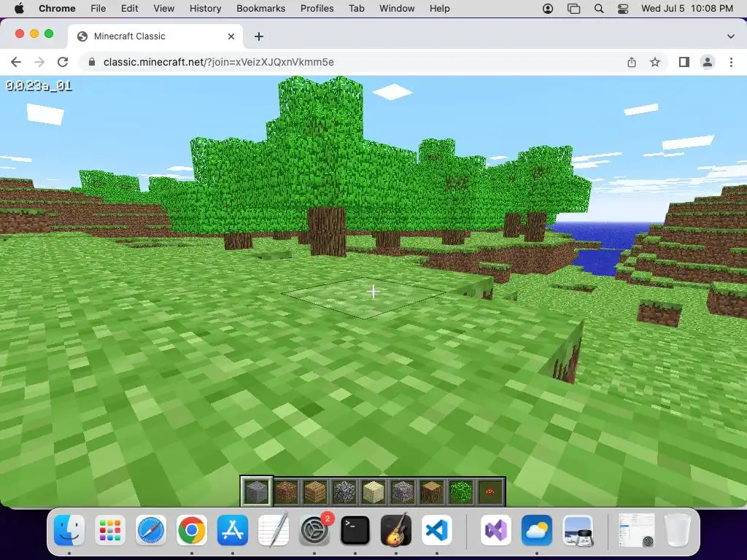747x560 pixels.
Task: Open Finder from the Dock
Action: pyautogui.click(x=69, y=530)
